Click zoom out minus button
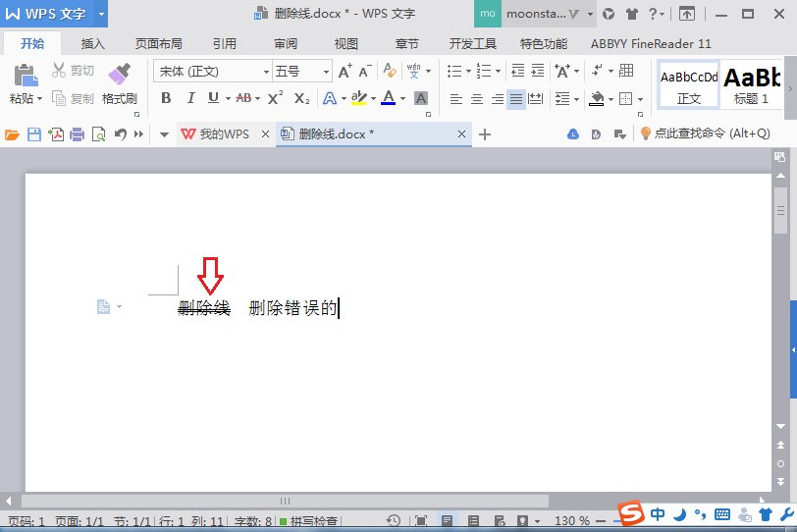Screen dimensions: 797x532 601,521
